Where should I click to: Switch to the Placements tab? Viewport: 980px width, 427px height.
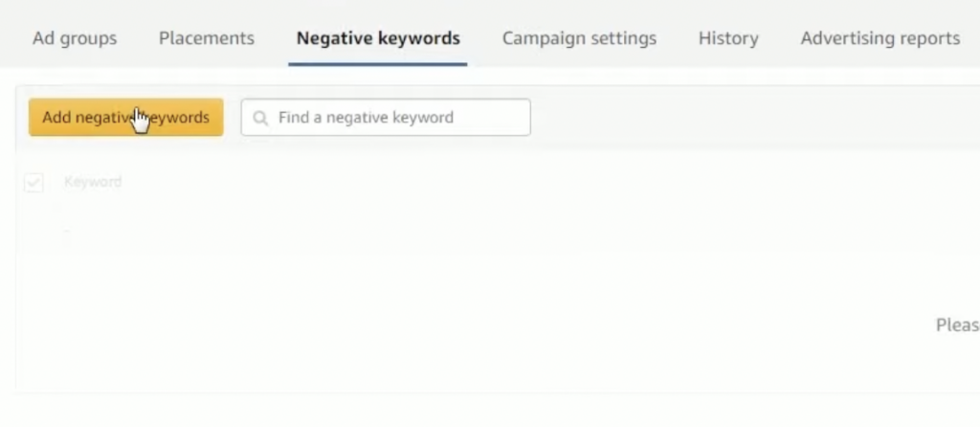[207, 38]
